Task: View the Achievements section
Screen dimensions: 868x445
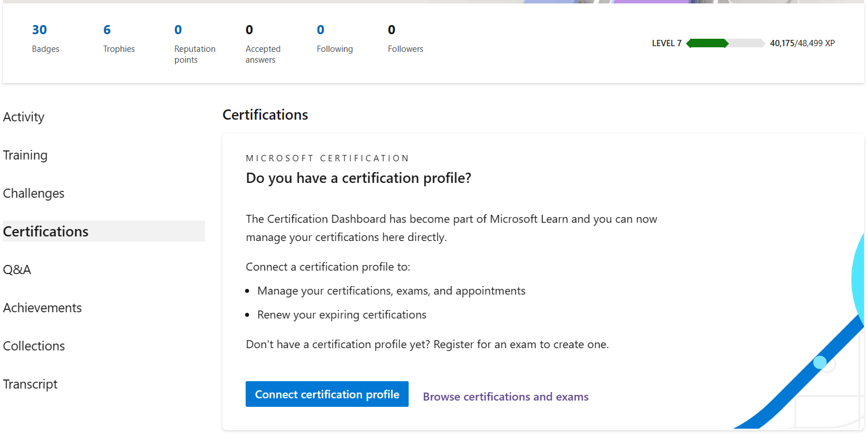Action: [42, 308]
